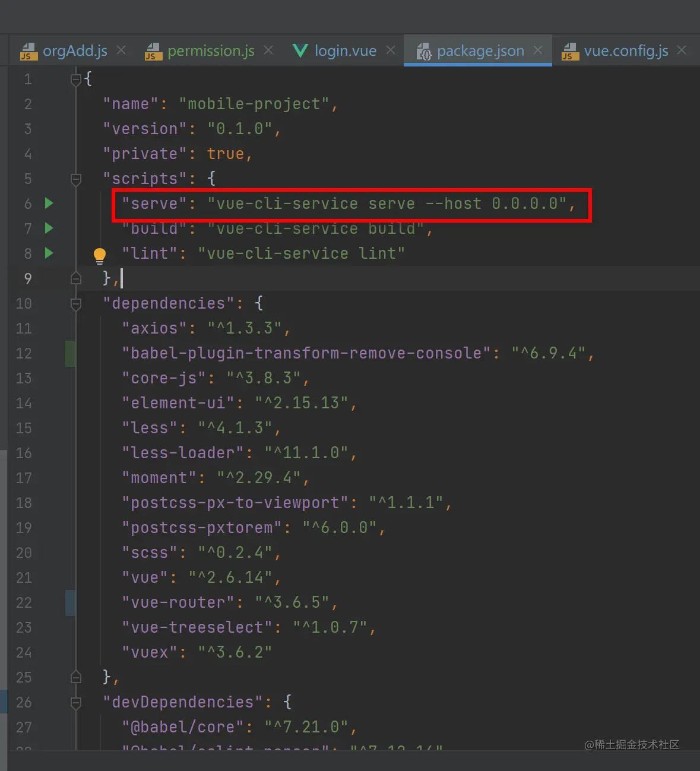Click the package.json file type icon
Image resolution: width=700 pixels, height=771 pixels.
coord(423,52)
